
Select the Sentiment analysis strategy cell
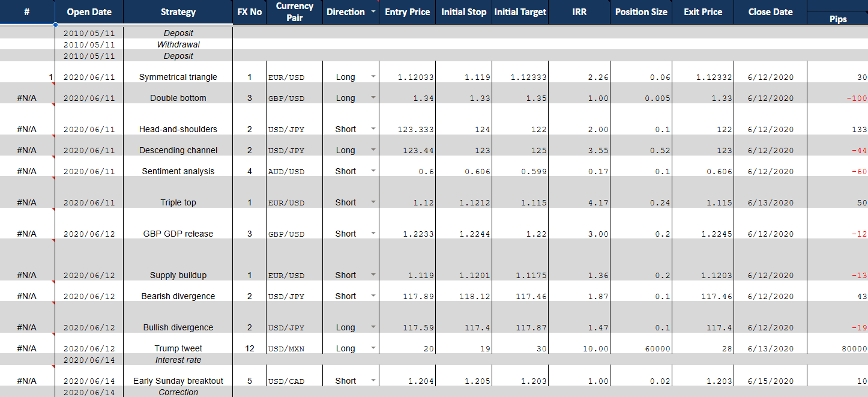click(x=178, y=166)
